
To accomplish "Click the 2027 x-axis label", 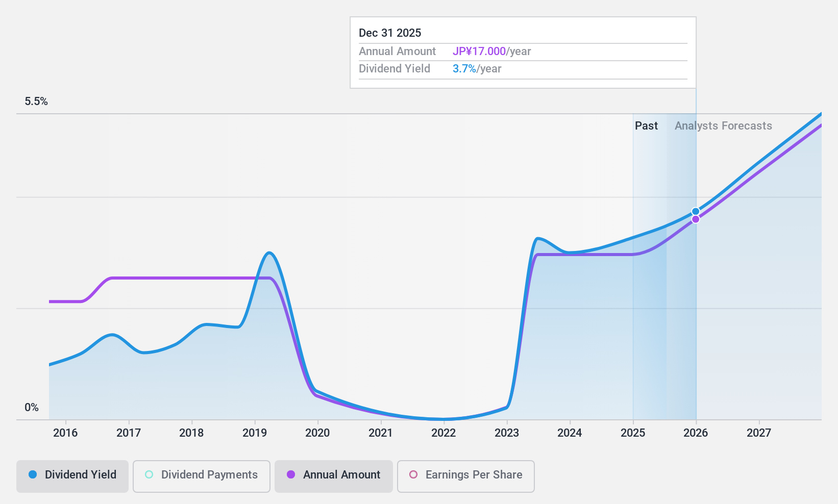I will tap(759, 433).
